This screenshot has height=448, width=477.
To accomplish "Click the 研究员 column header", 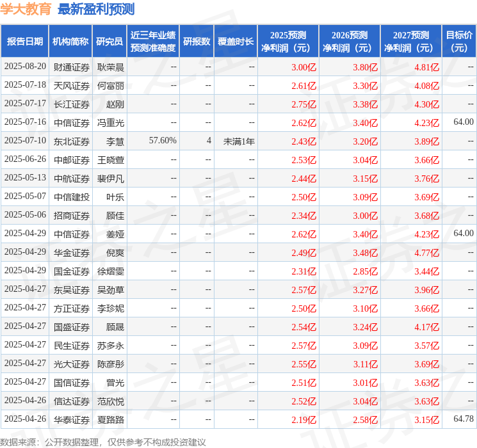I will coord(109,42).
